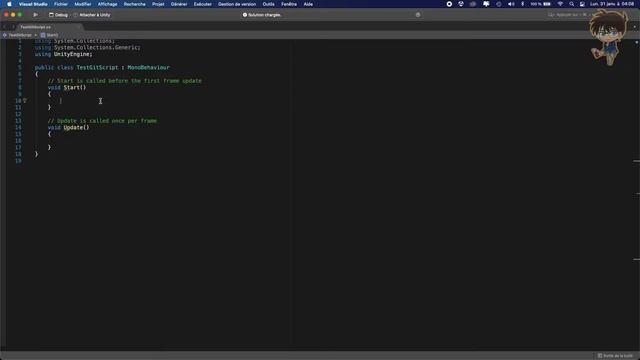640x360 pixels.
Task: Click the UnityEngine using statement
Action: 63,54
